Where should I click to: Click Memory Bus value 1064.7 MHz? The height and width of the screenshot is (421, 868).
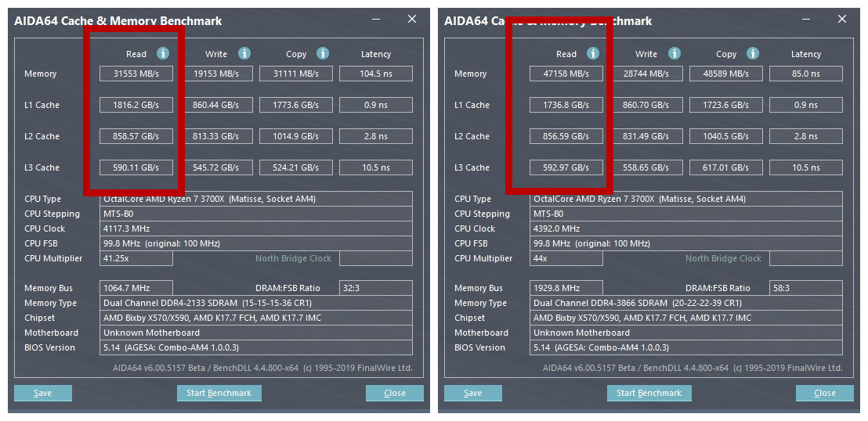[x=136, y=288]
